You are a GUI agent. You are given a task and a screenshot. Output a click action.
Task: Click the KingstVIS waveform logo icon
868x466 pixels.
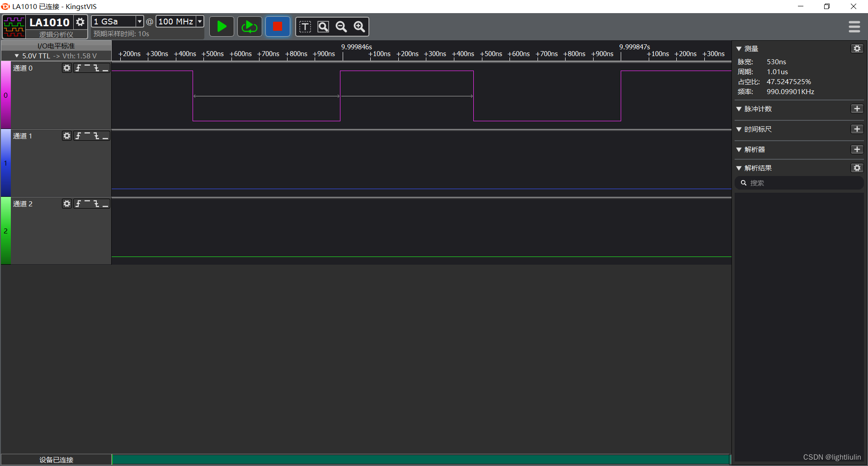14,27
